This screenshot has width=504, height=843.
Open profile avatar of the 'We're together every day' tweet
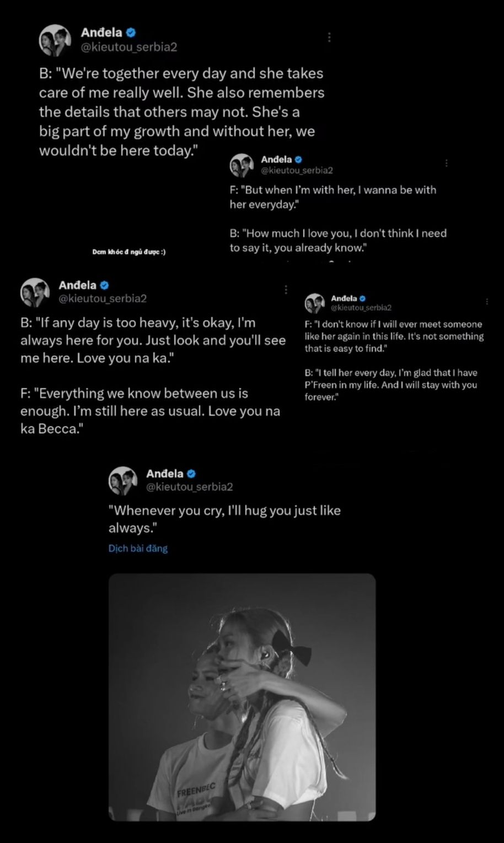coord(55,40)
